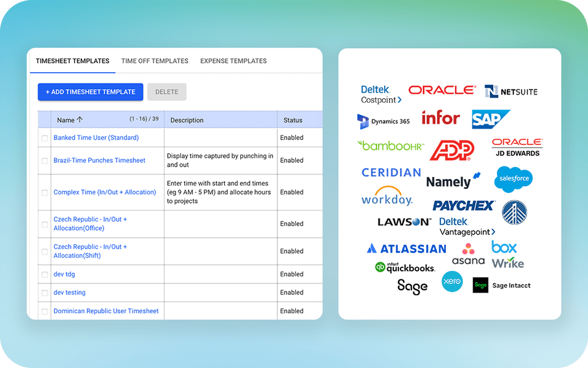
Task: Click the blue box logo
Action: (x=504, y=247)
